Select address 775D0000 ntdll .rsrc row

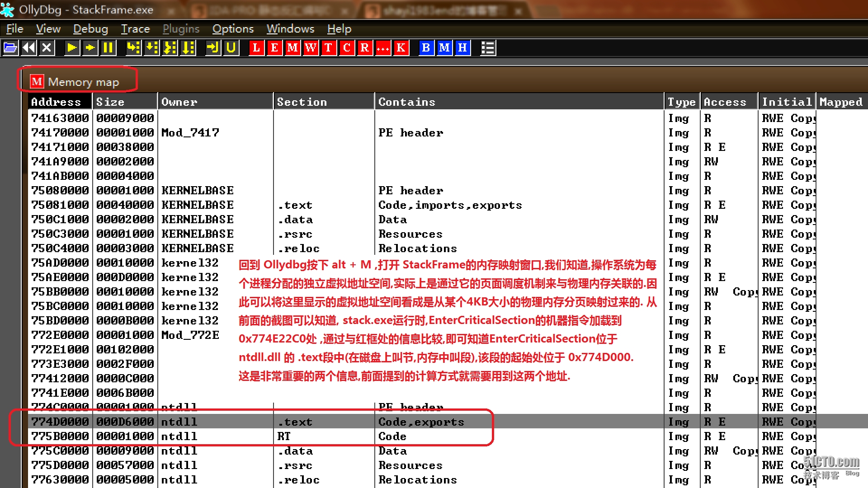pos(448,465)
